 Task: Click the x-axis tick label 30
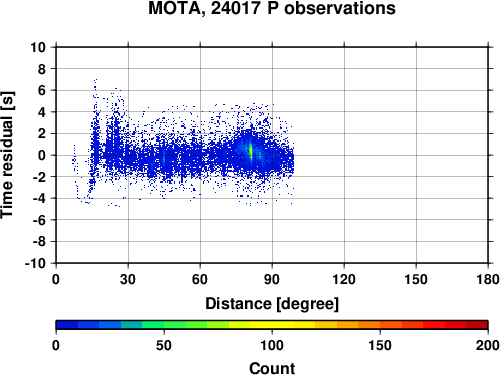pos(128,279)
